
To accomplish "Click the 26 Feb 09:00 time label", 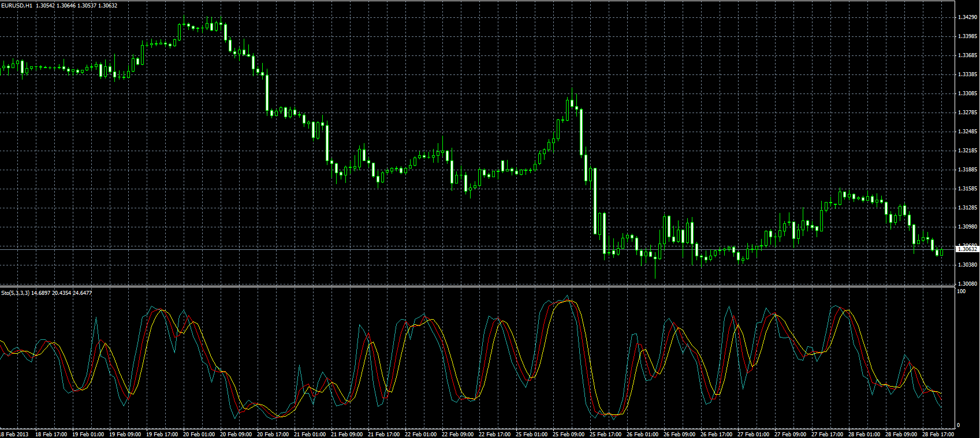I will pyautogui.click(x=680, y=435).
